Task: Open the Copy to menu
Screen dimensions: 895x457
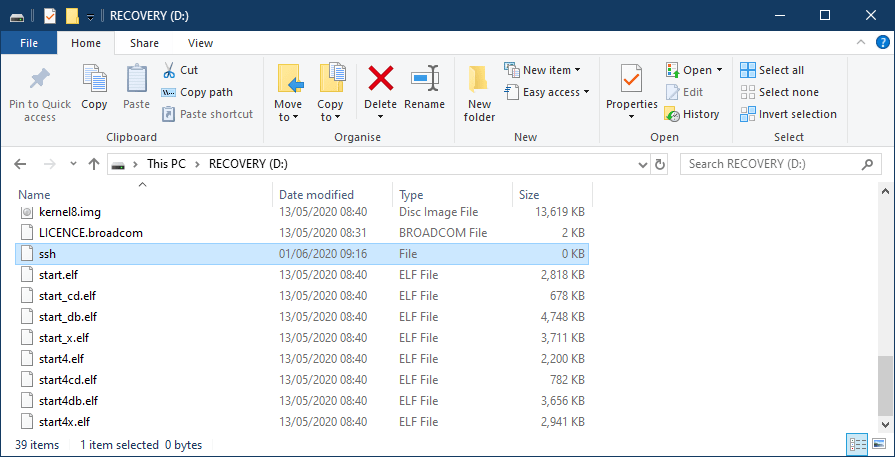Action: (330, 92)
